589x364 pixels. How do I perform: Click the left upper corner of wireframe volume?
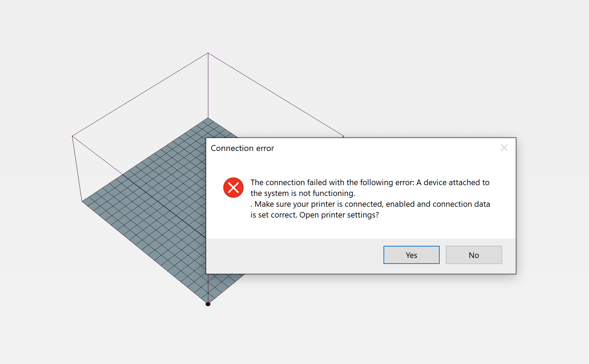72,136
